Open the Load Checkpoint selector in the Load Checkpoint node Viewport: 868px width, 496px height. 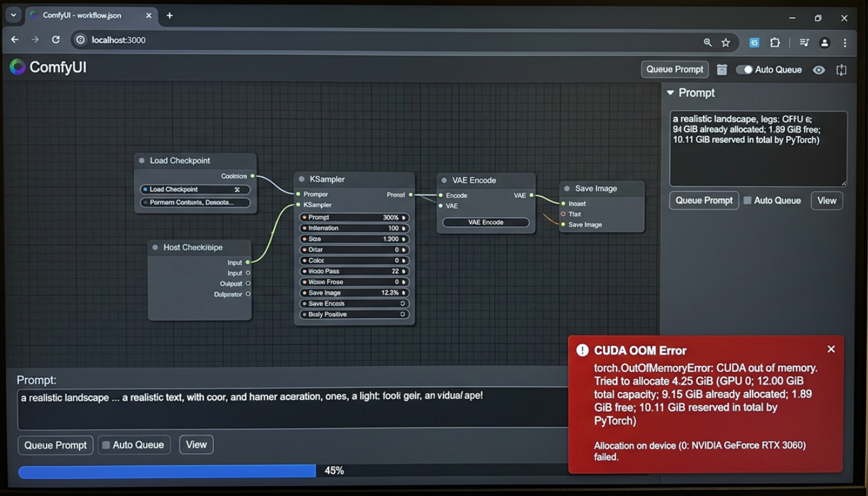pyautogui.click(x=195, y=190)
